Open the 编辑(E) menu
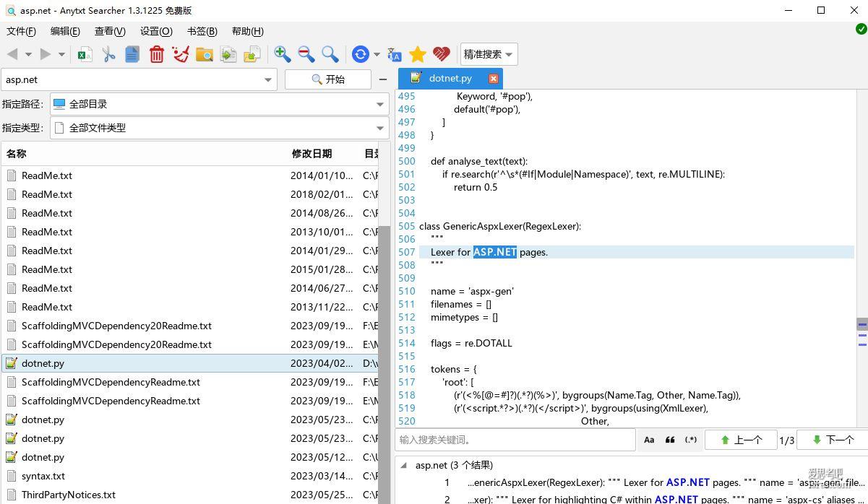 65,31
